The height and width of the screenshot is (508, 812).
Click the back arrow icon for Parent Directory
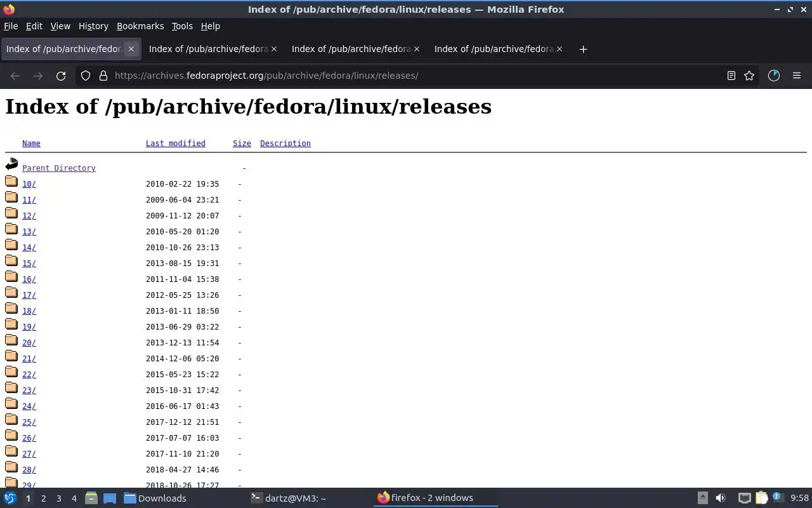[11, 165]
